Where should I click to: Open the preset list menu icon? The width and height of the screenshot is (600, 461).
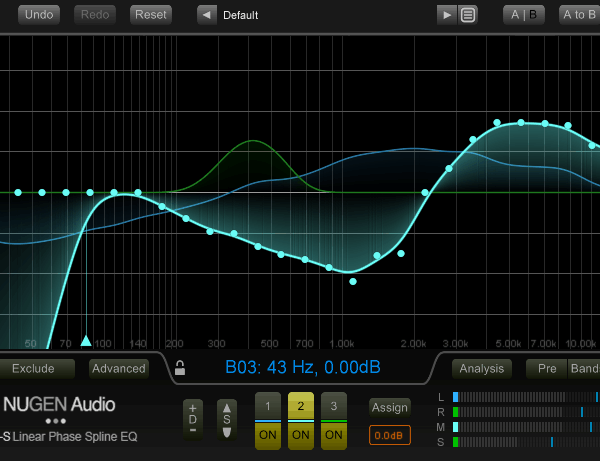[468, 15]
